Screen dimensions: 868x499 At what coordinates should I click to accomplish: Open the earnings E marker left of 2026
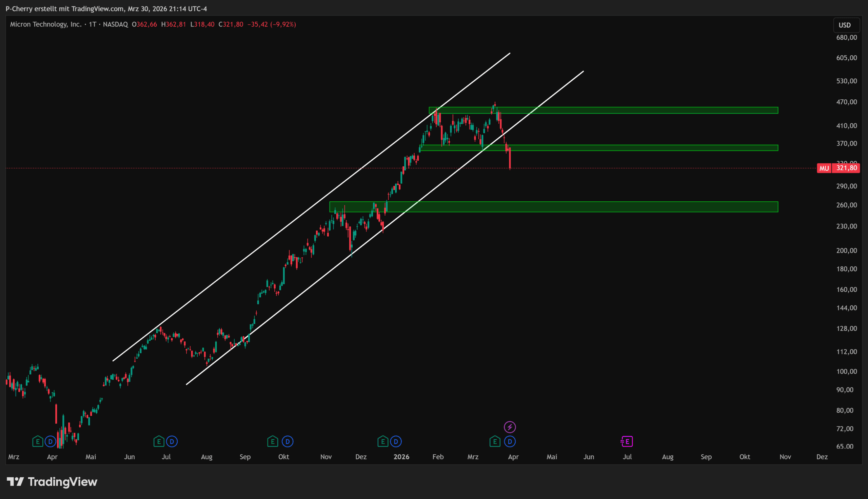point(383,441)
